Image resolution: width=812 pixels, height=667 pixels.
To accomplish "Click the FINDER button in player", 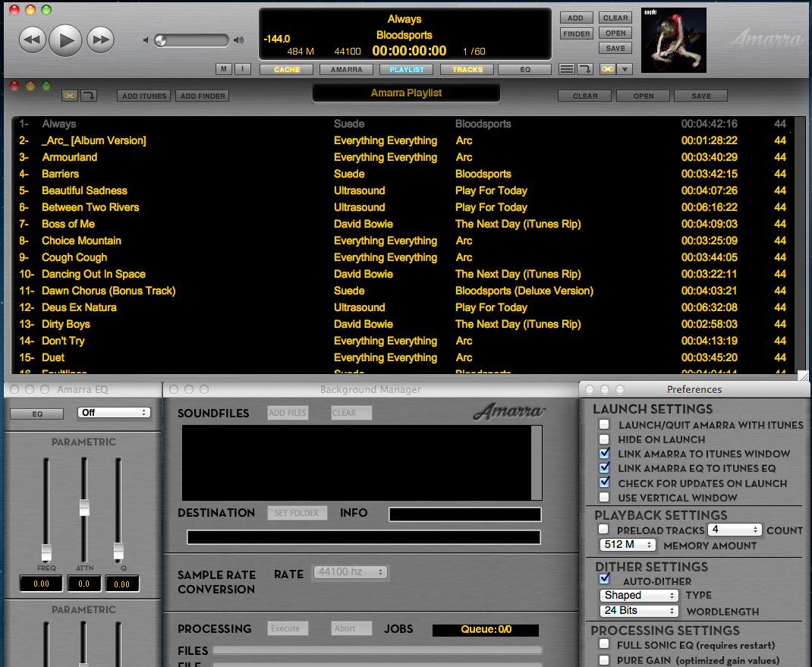I will pyautogui.click(x=577, y=33).
